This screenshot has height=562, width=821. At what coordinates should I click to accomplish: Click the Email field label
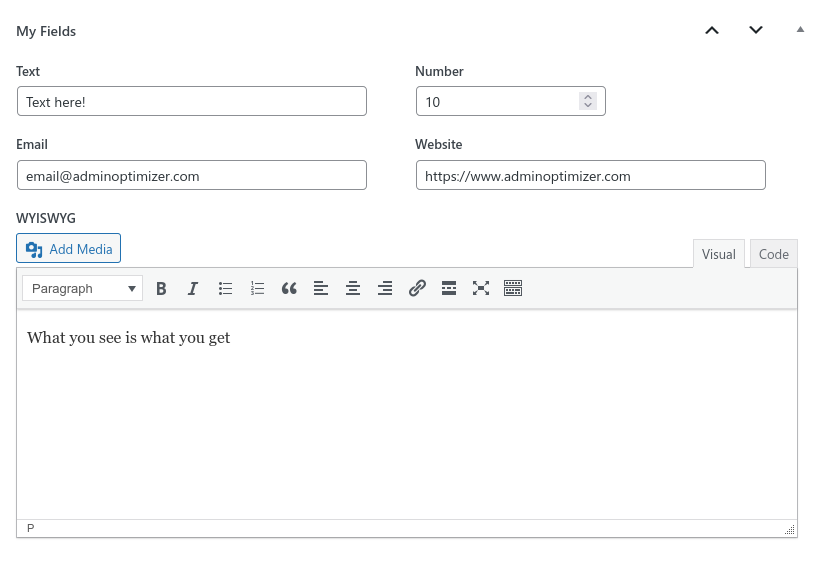click(32, 145)
